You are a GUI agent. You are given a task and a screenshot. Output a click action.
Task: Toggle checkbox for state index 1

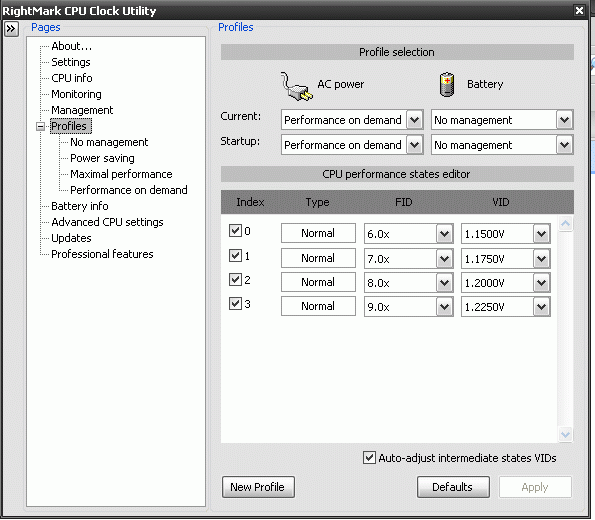pyautogui.click(x=235, y=255)
